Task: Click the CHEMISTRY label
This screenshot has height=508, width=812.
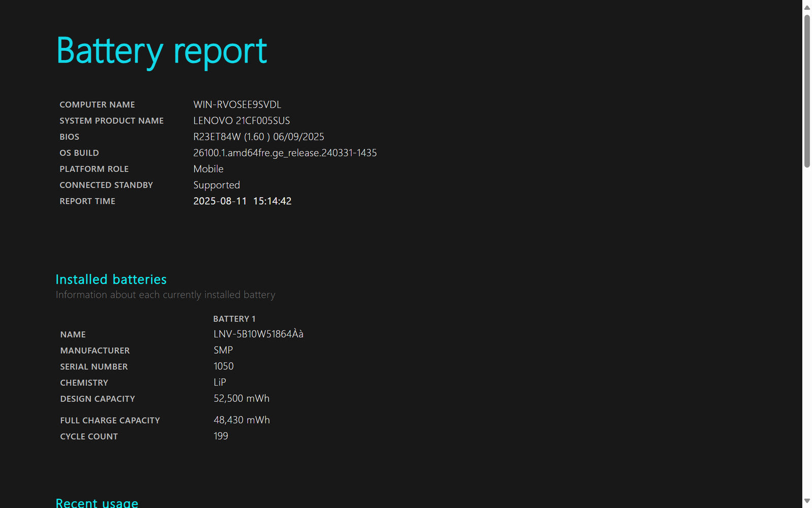Action: [x=84, y=383]
